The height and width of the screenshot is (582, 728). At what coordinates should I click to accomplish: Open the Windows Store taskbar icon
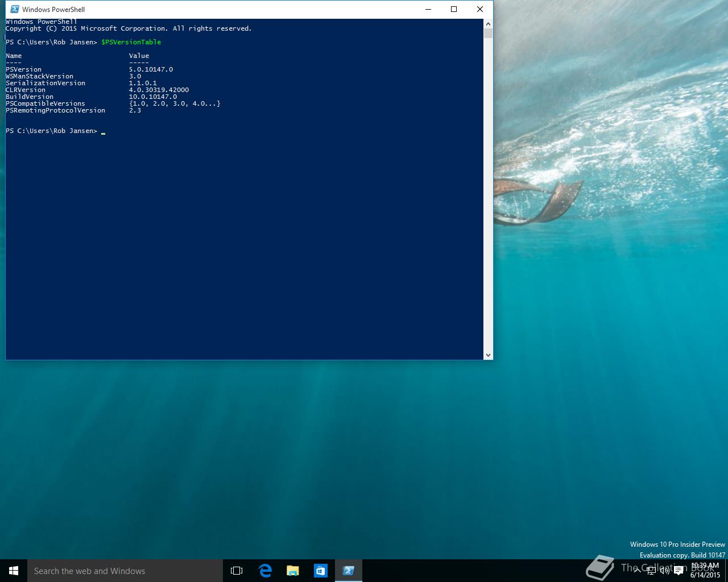(321, 571)
